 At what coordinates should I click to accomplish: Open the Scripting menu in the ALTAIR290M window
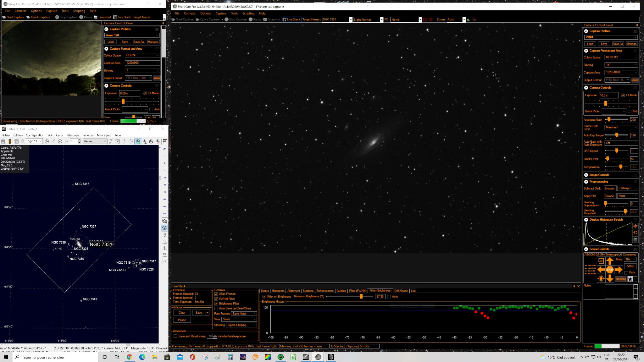click(248, 14)
